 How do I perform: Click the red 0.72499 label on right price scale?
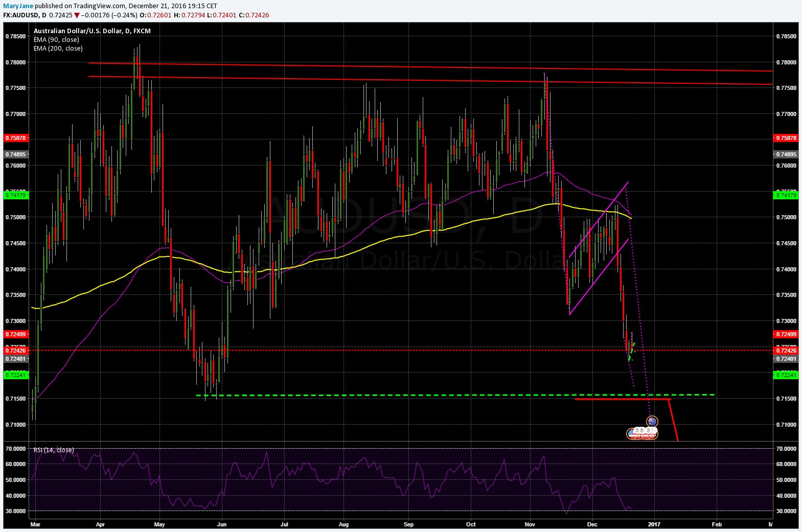click(x=786, y=334)
